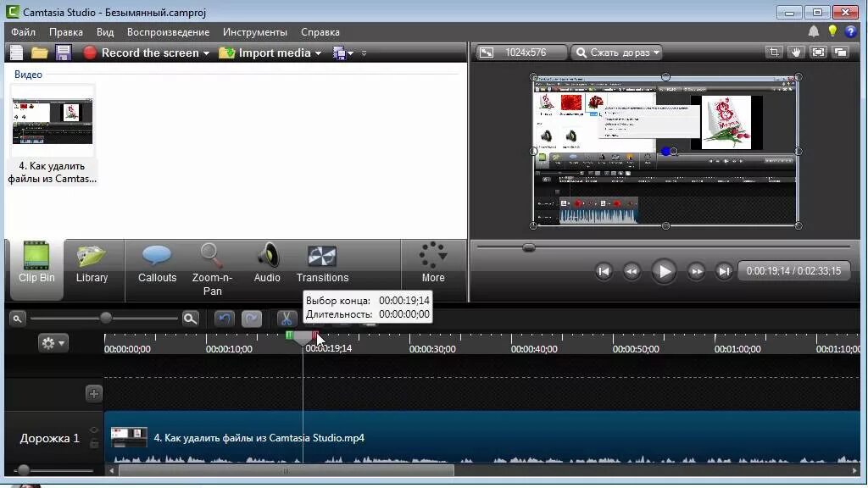Click the red selection end marker
868x488 pixels.
pos(315,335)
